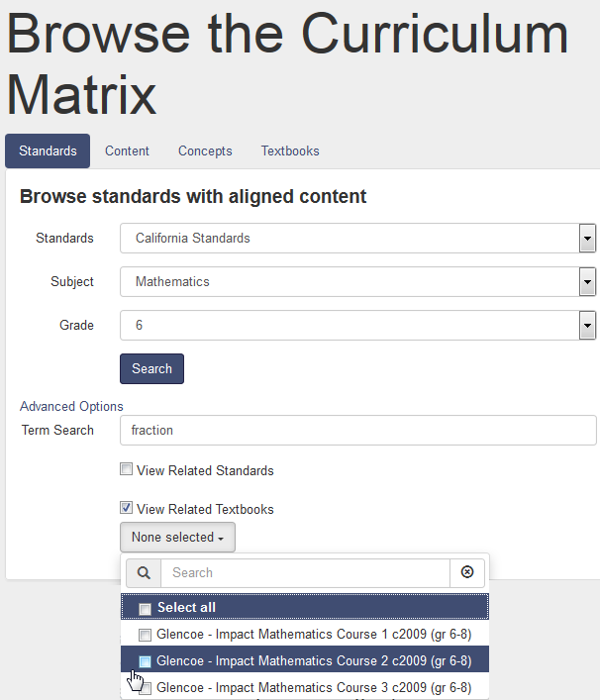
Task: Select Glencoe Impact Mathematics Course 2 option
Action: tap(305, 659)
